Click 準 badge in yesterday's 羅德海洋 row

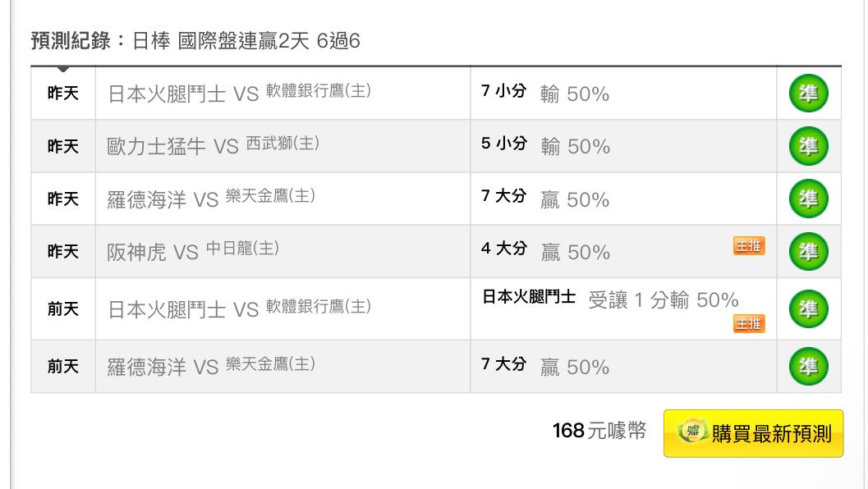pos(808,199)
